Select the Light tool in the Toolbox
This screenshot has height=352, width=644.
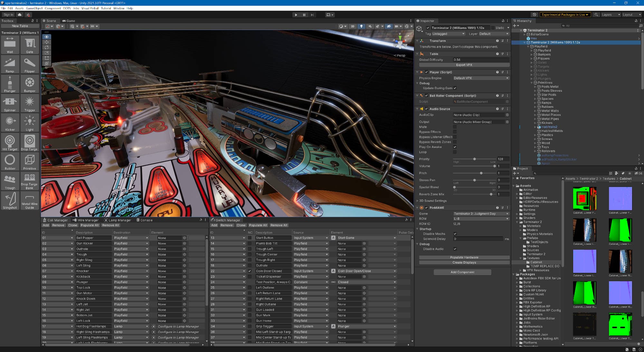pyautogui.click(x=29, y=123)
